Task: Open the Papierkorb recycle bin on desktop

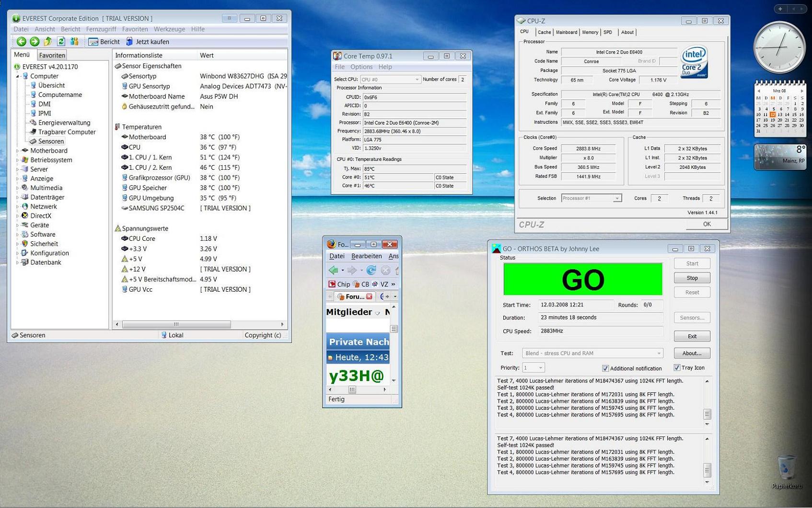Action: coord(787,472)
